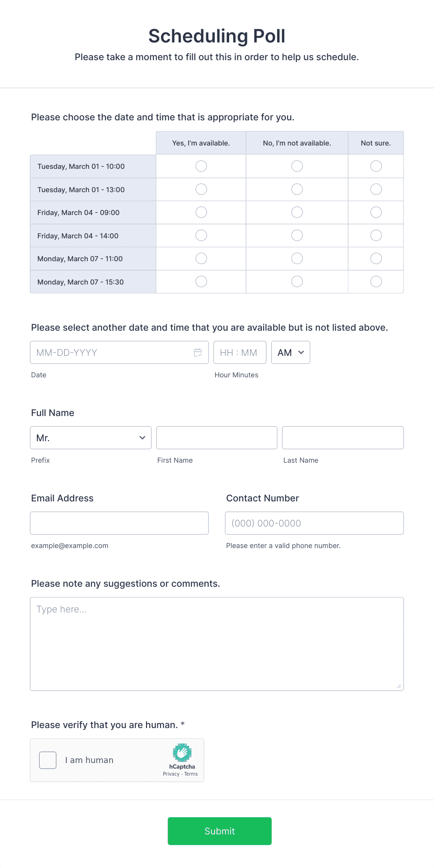
Task: Check the "I am human" checkbox
Action: 48,760
